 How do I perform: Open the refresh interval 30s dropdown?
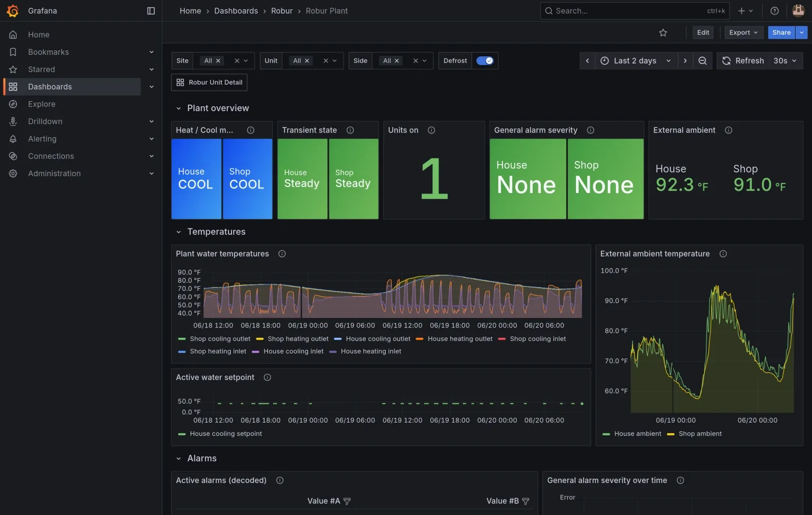coord(785,60)
